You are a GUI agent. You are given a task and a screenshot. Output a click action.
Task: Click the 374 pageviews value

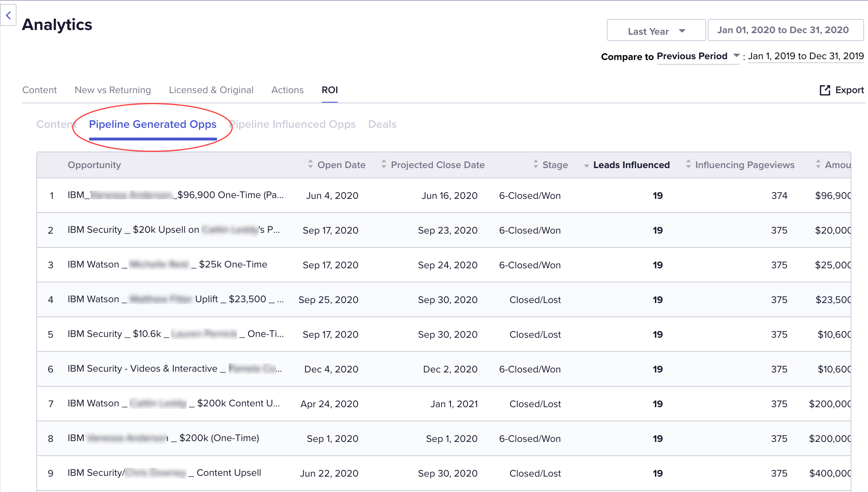779,196
